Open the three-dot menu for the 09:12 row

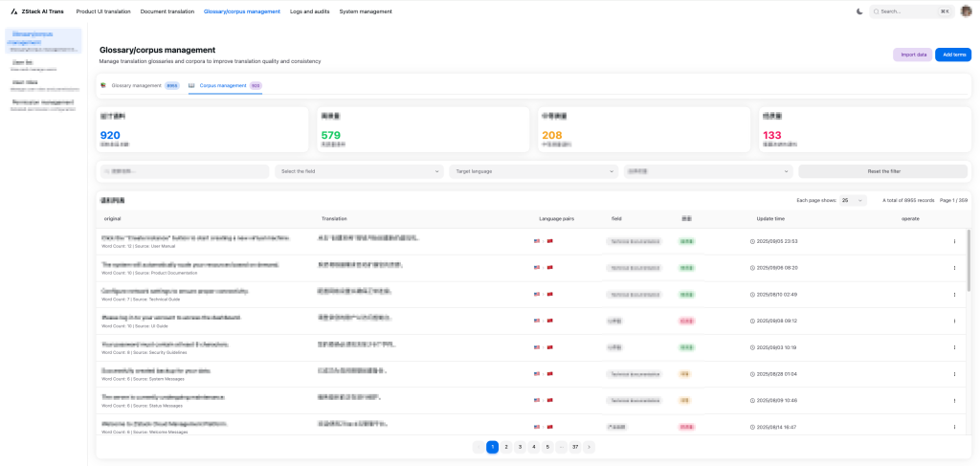pyautogui.click(x=954, y=321)
